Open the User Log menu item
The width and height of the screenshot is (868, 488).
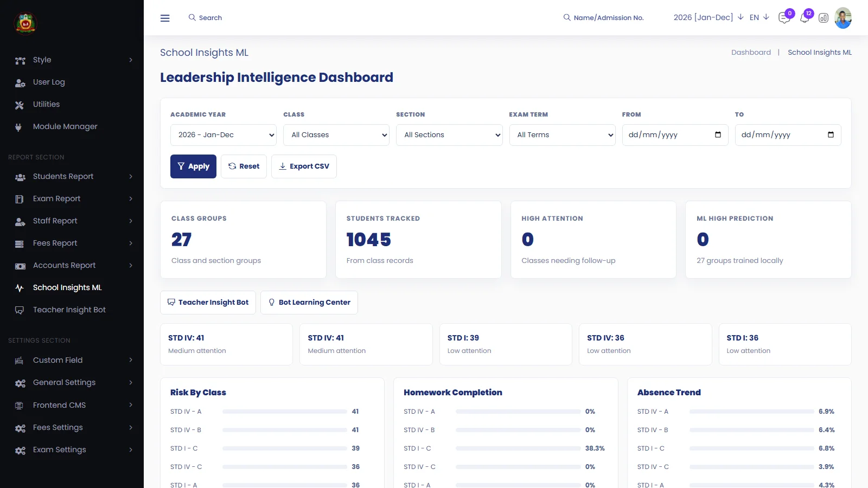72,82
